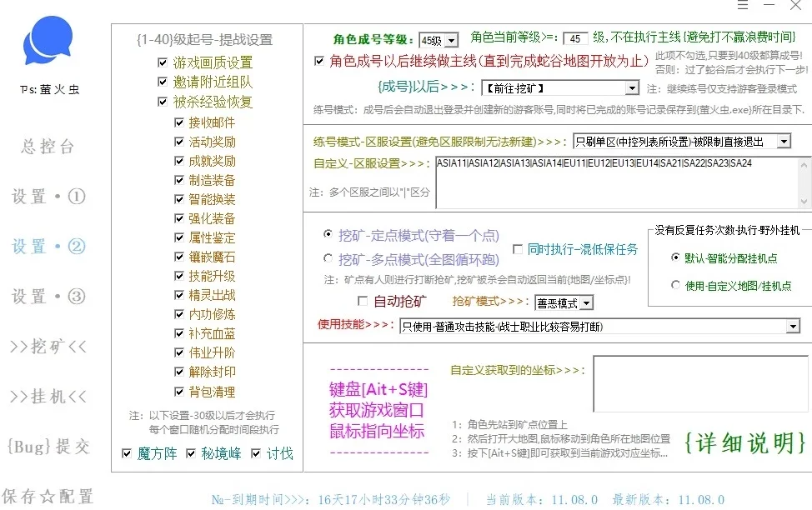Toggle 被杀经验恢复 checkbox
The width and height of the screenshot is (812, 510).
point(162,102)
